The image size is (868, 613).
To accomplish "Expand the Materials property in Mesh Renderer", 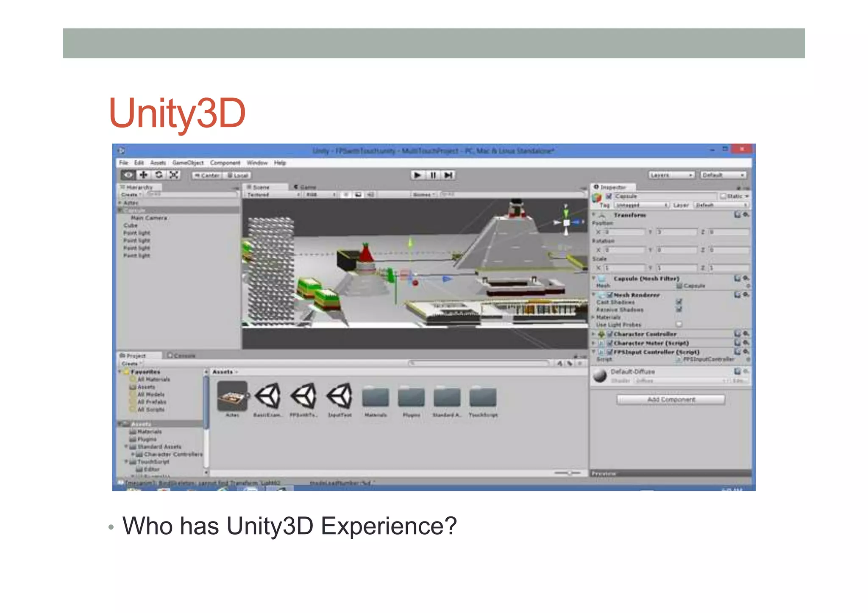I will pyautogui.click(x=593, y=317).
